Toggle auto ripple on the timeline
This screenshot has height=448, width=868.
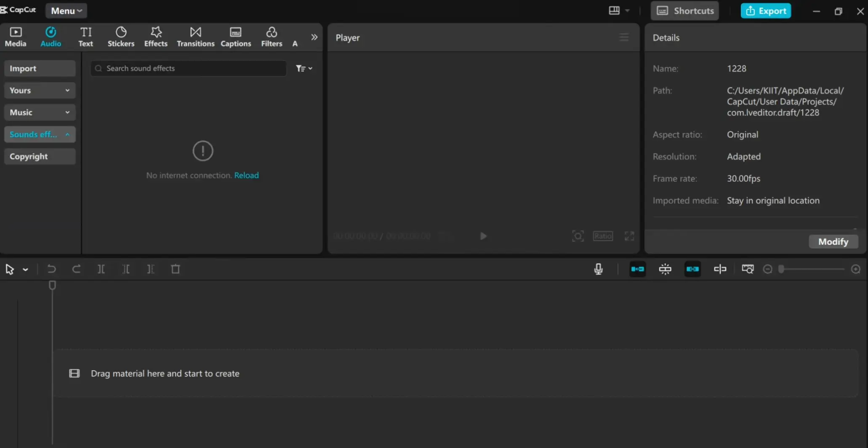(637, 269)
